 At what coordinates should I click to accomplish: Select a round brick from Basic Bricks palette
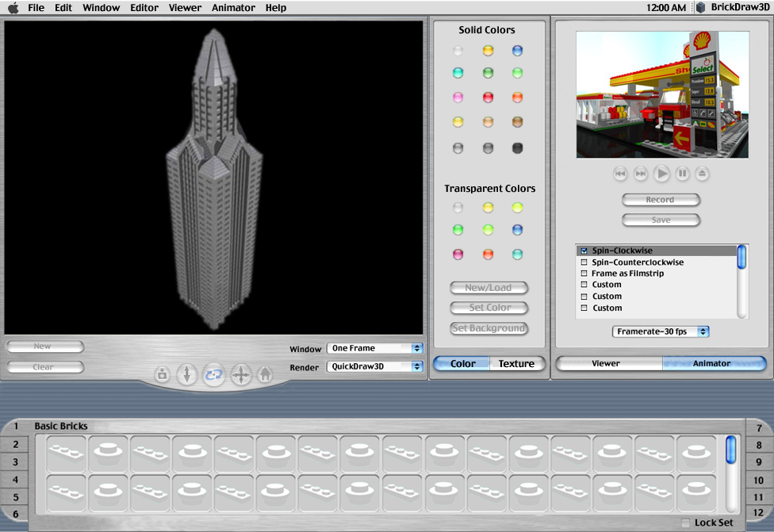point(108,451)
